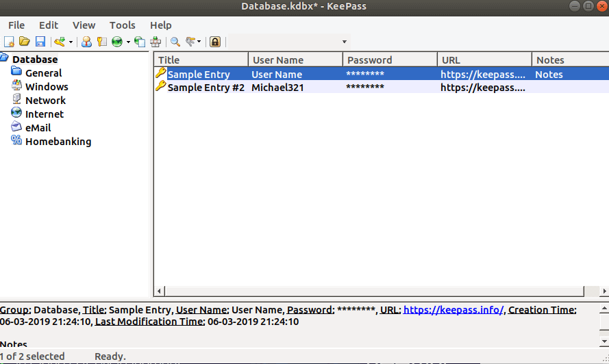Open URL with green globe icon
This screenshot has height=364, width=609.
pyautogui.click(x=117, y=42)
